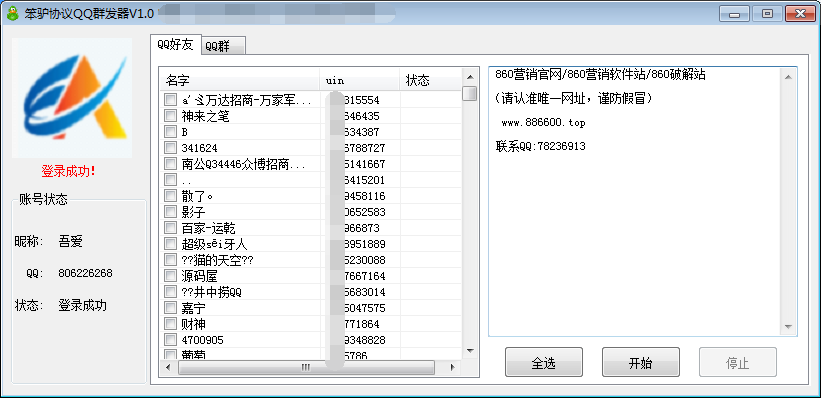Tick checkbox beside 超级sēi牙人

coord(170,244)
